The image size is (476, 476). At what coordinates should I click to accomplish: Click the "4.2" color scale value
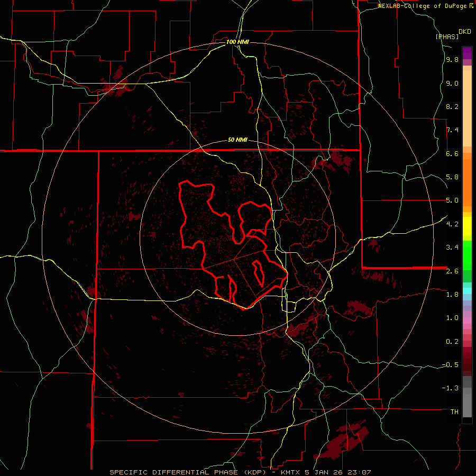452,224
